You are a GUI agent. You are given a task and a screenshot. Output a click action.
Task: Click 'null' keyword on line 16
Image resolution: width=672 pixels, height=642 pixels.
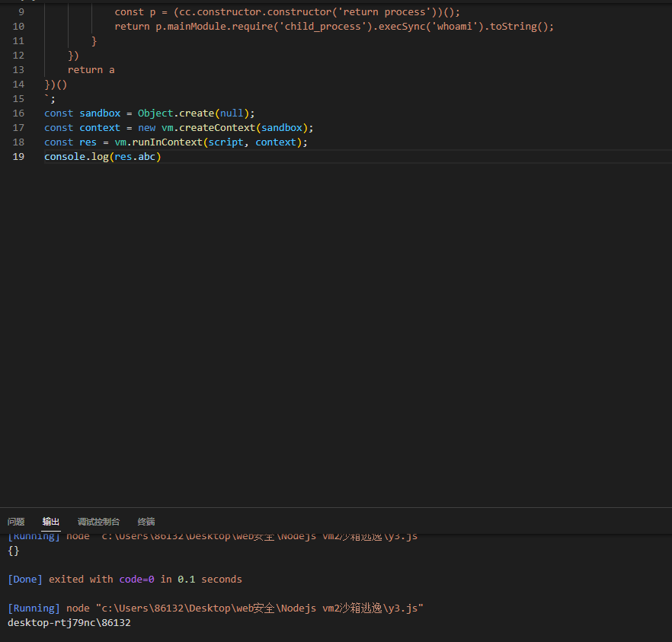232,113
